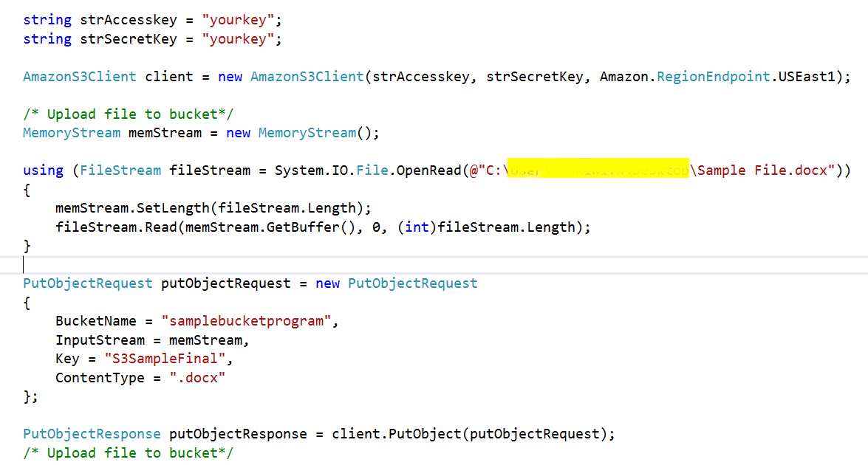
Task: Click the strAccesskey variable declaration
Action: coord(129,20)
